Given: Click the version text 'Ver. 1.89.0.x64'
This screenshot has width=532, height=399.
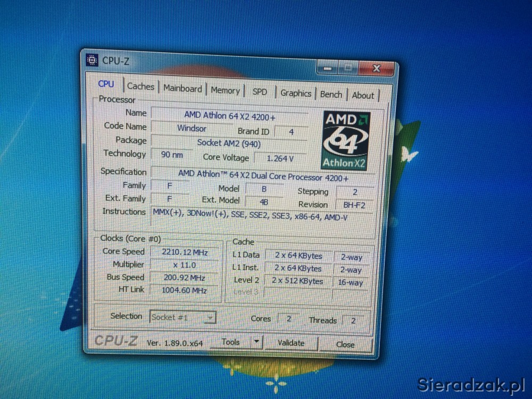Looking at the screenshot, I should point(174,343).
